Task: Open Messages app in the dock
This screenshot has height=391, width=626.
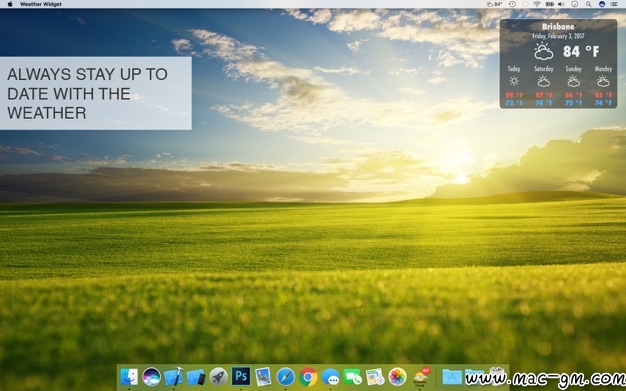Action: [x=330, y=377]
